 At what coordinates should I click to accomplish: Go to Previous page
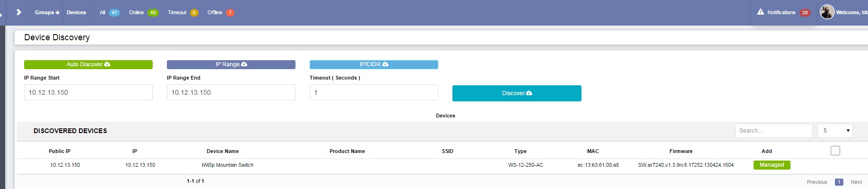coord(817,182)
